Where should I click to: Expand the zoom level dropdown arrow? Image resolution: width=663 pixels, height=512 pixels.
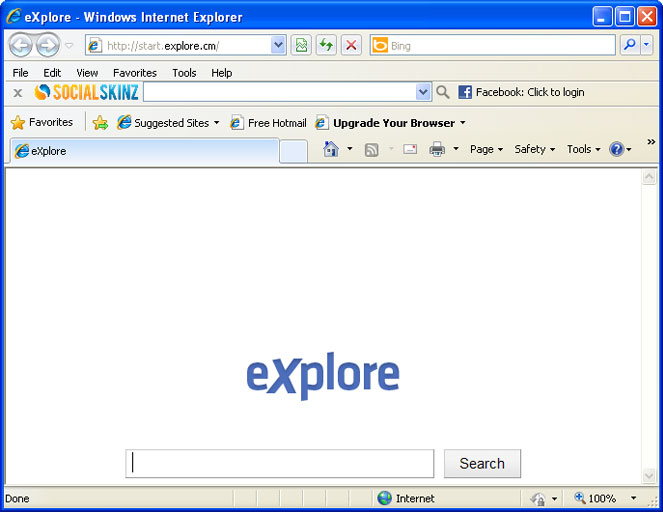(x=633, y=498)
